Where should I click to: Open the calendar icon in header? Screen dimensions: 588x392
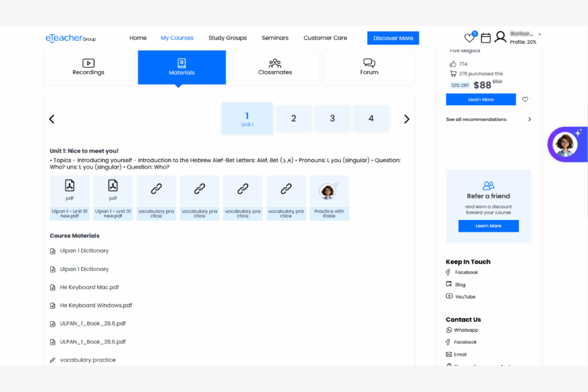[x=486, y=37]
